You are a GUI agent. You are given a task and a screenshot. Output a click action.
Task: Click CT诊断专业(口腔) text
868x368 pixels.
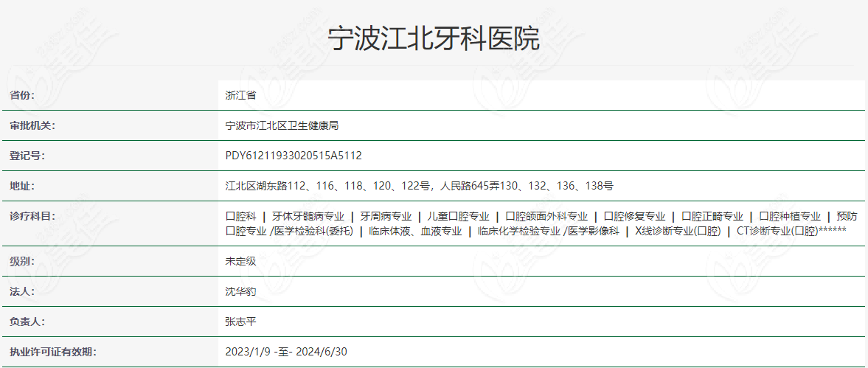pos(778,232)
